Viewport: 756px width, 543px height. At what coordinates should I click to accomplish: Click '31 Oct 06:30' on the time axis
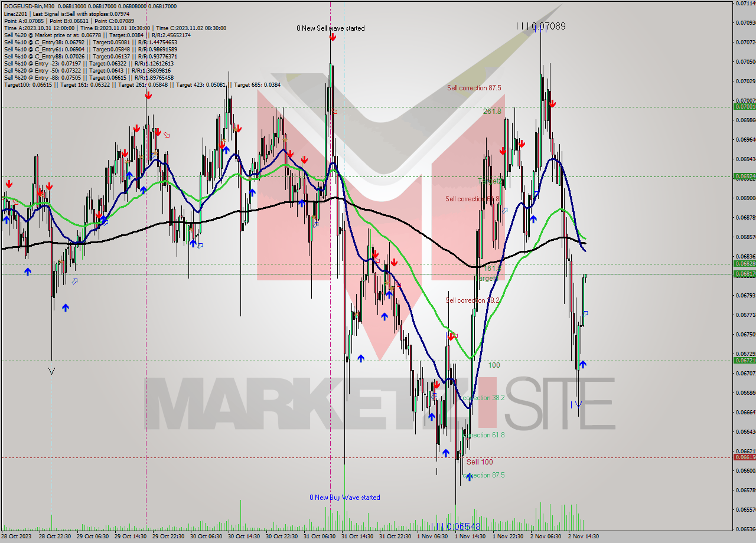[x=320, y=536]
